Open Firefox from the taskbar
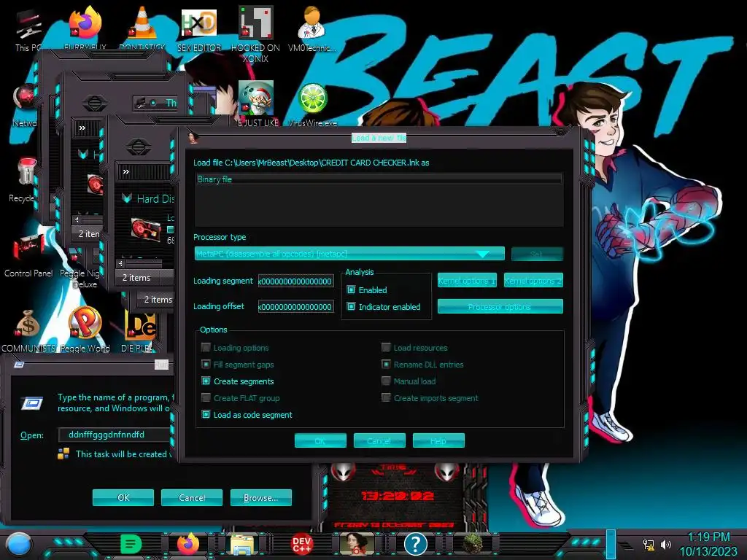Viewport: 747px width, 560px height. pyautogui.click(x=187, y=544)
